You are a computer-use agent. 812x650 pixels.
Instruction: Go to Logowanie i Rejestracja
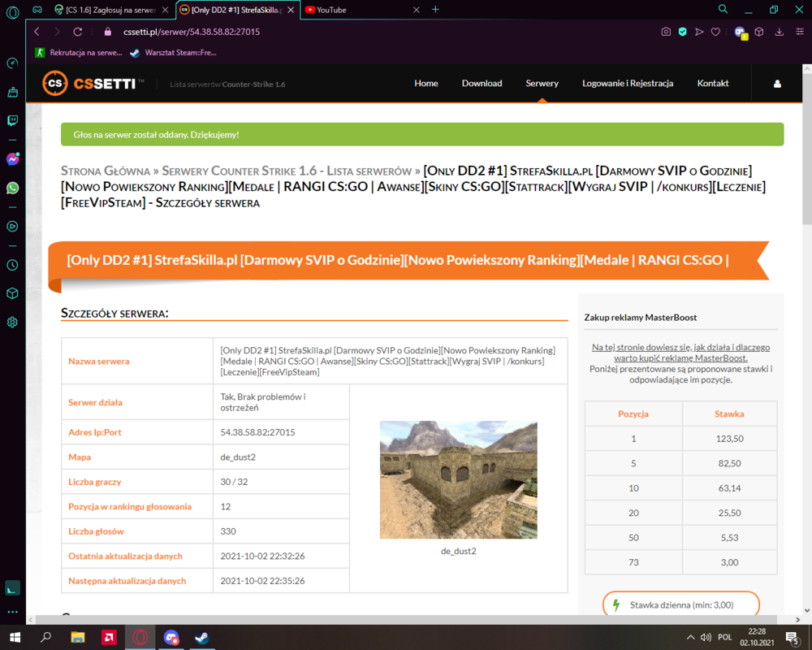pyautogui.click(x=628, y=84)
